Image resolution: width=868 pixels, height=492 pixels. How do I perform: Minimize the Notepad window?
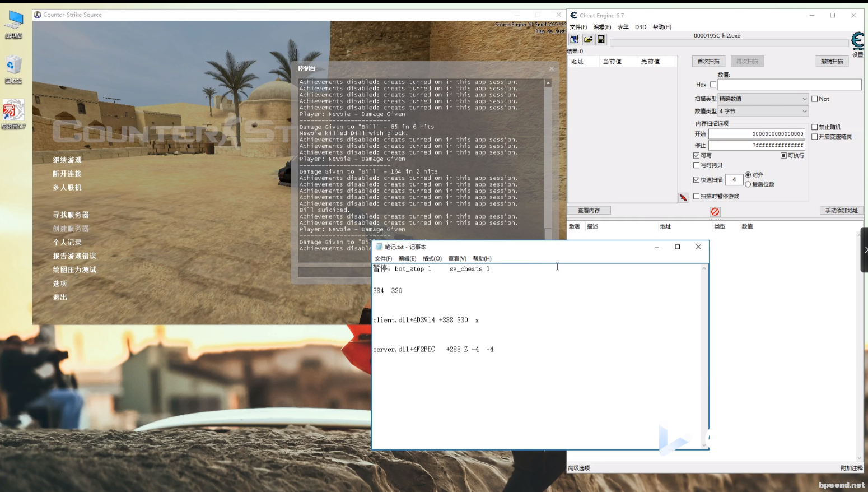point(657,247)
